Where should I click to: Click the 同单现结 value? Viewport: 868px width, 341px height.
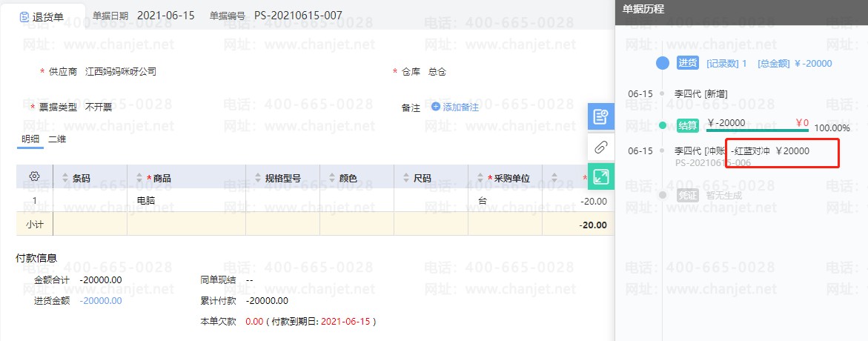pyautogui.click(x=249, y=280)
